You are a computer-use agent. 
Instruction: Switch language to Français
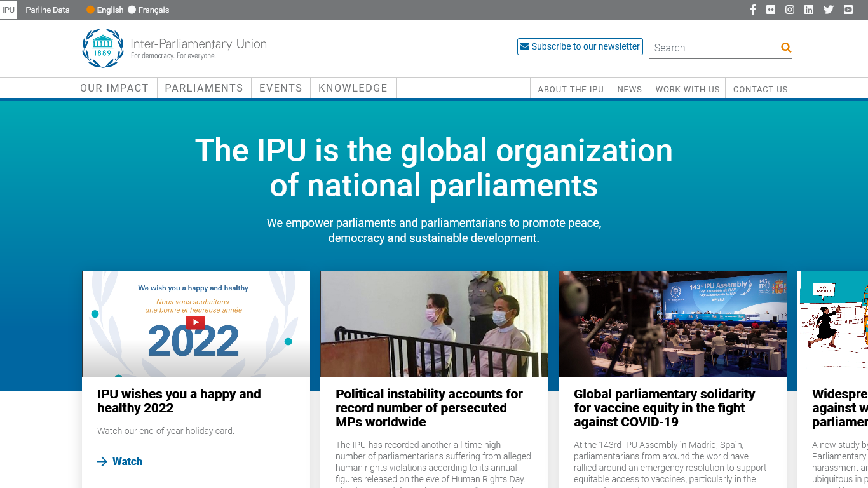pos(149,10)
